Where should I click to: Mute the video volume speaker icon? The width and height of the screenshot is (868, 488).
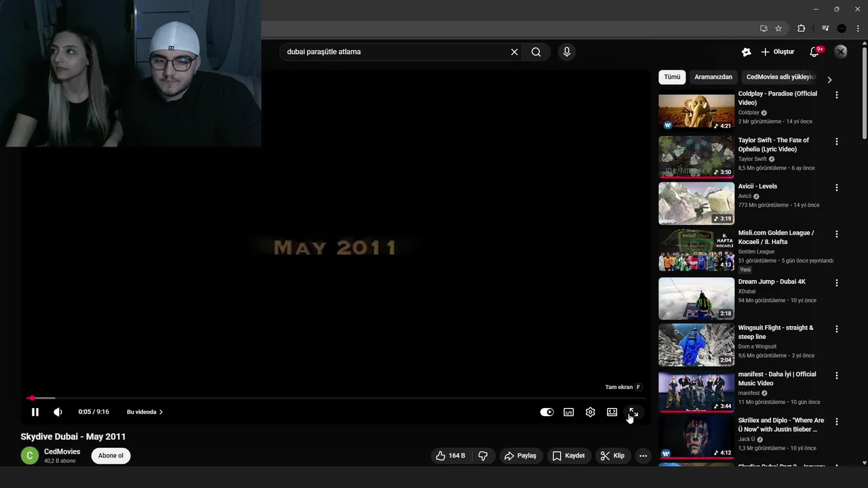point(58,412)
